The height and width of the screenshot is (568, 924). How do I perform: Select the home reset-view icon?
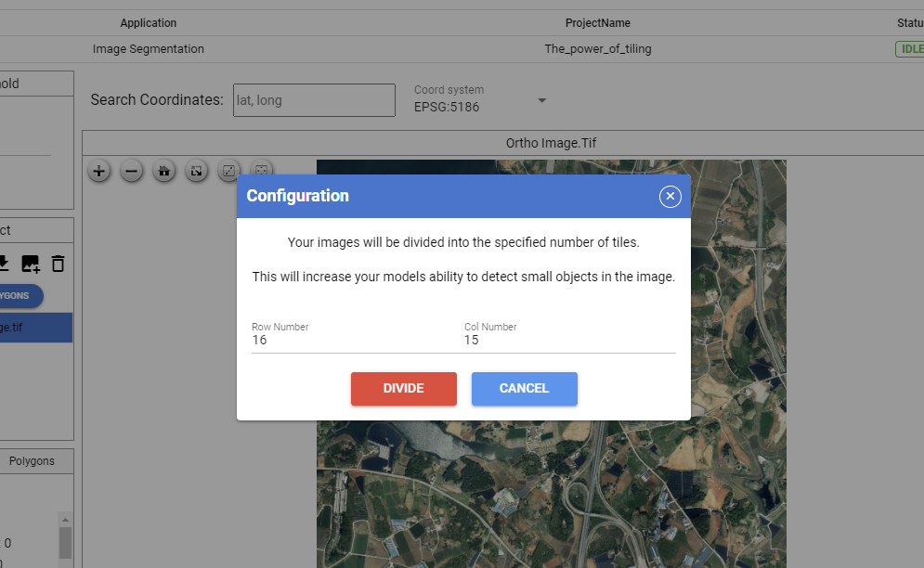pyautogui.click(x=163, y=171)
